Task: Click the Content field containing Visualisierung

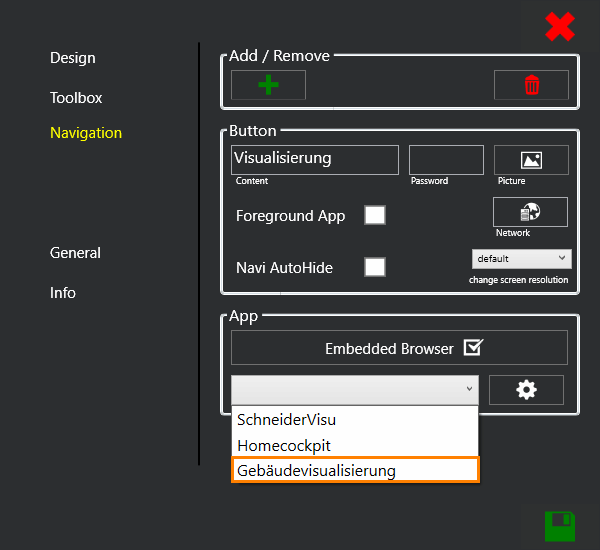Action: point(315,159)
